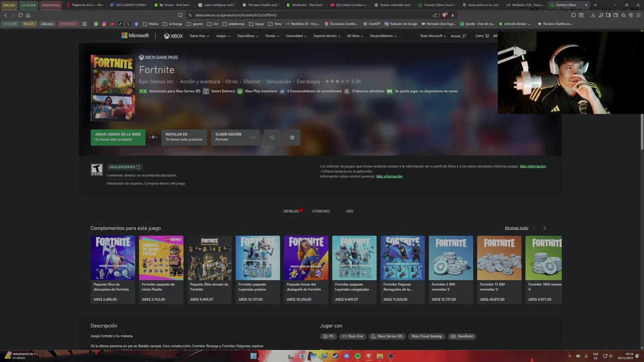The height and width of the screenshot is (362, 644).
Task: Open the Todo Microsoft dropdown
Action: tap(433, 36)
